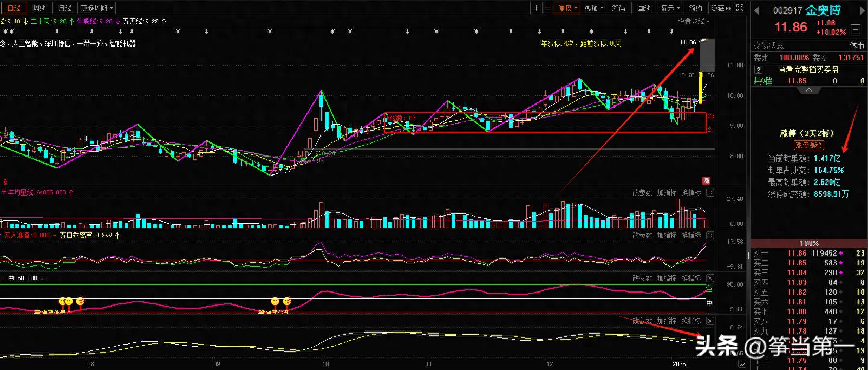Go to previous stock with left arrow
Image resolution: width=868 pixels, height=370 pixels.
pos(757,10)
